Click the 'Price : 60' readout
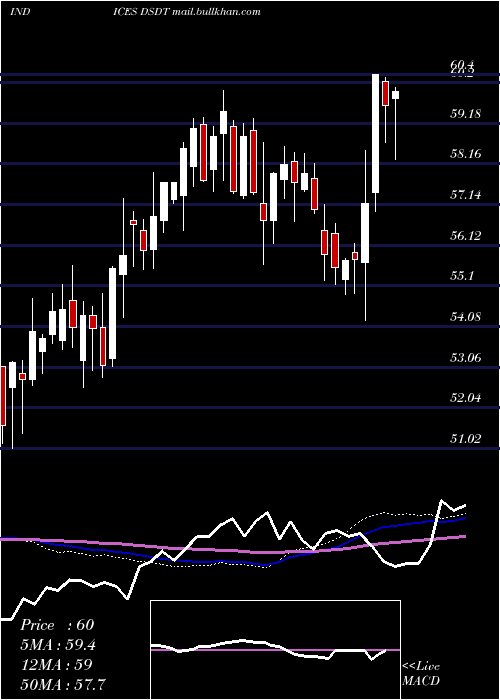The width and height of the screenshot is (500, 700). (x=57, y=625)
